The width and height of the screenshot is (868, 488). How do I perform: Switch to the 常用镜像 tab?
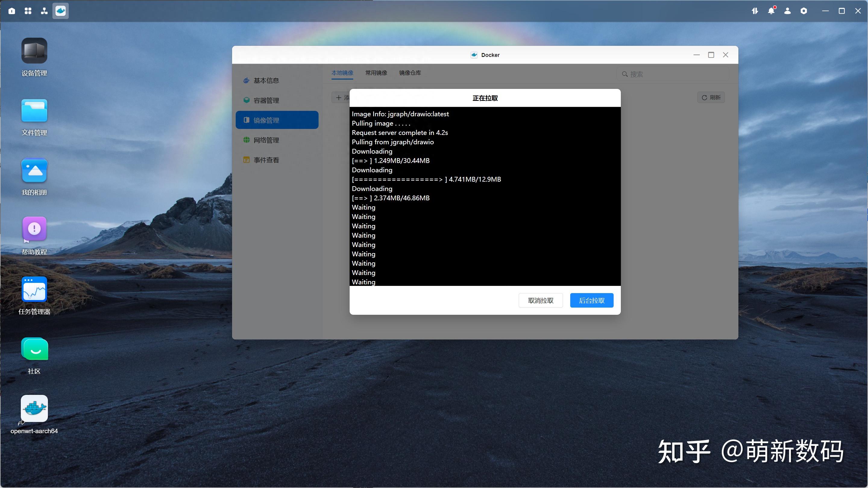[x=376, y=73]
